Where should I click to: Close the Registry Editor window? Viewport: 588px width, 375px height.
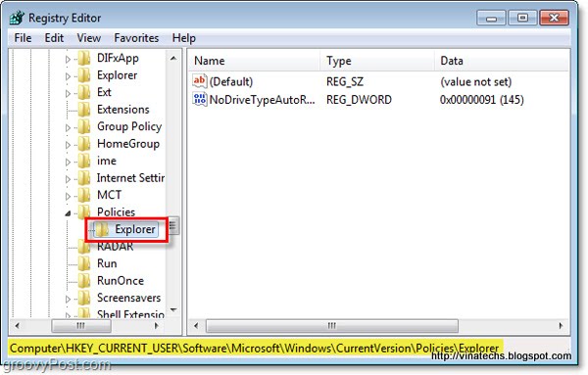(554, 18)
